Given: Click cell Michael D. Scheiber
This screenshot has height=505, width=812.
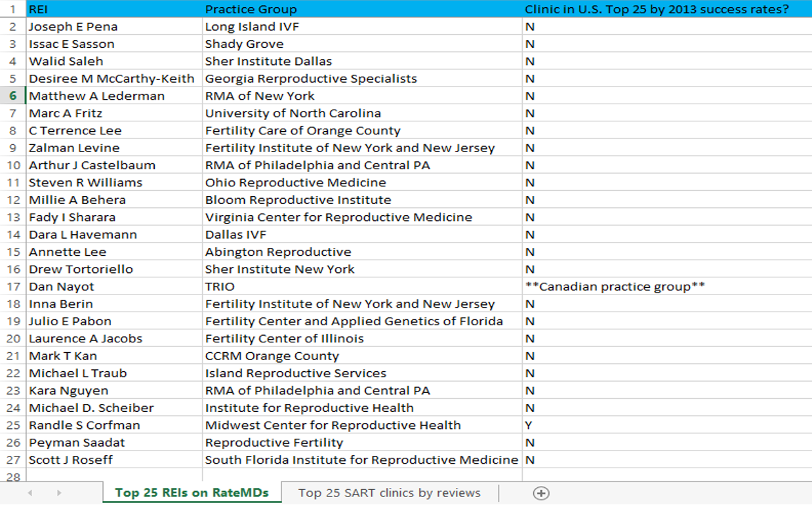Looking at the screenshot, I should pos(114,408).
